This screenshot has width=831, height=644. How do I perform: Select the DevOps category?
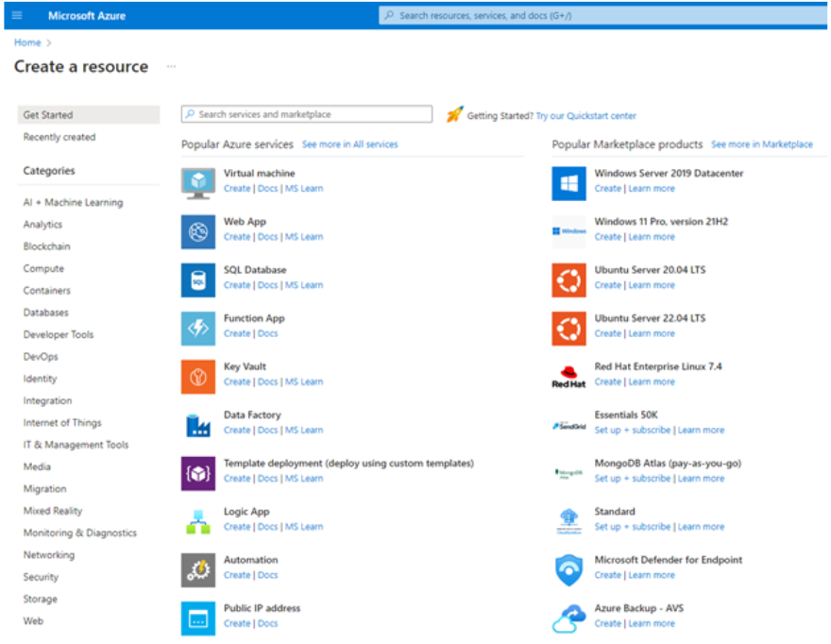pyautogui.click(x=41, y=356)
